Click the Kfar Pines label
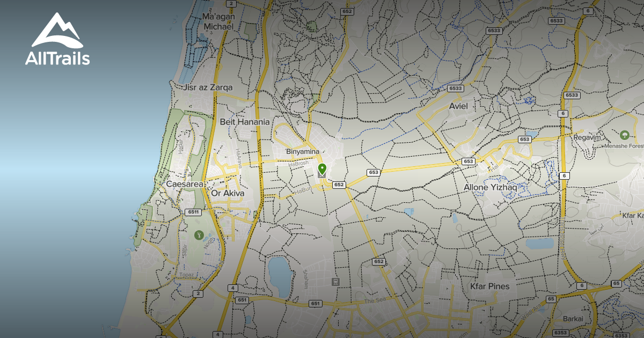The height and width of the screenshot is (338, 644). tap(489, 286)
